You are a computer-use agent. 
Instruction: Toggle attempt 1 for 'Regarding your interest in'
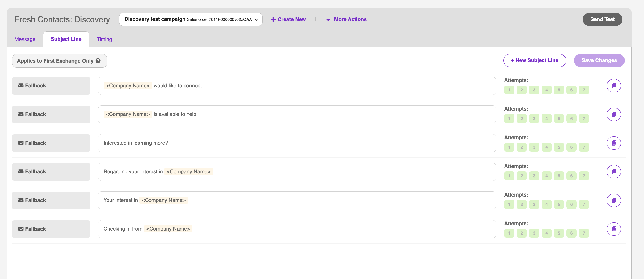[509, 176]
